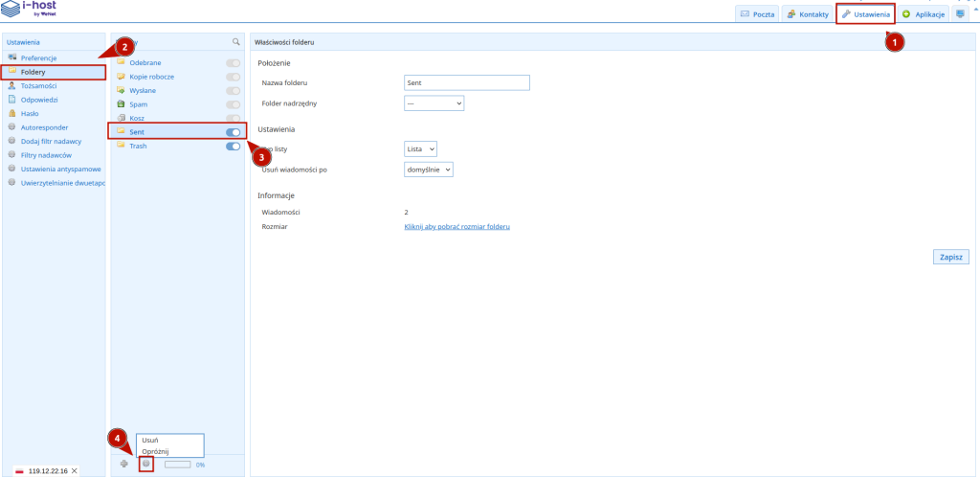Expand the list type dropdown showing Lista
This screenshot has height=477, width=980.
[x=421, y=148]
